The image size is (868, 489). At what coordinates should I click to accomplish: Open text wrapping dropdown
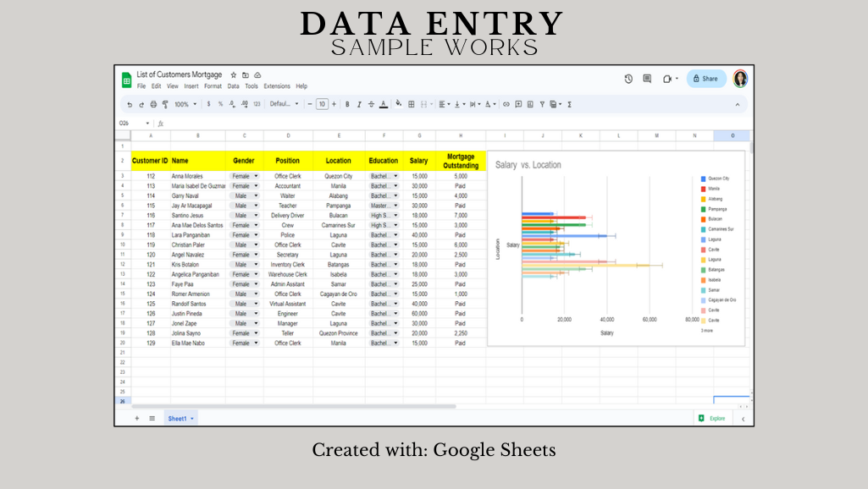coord(475,104)
